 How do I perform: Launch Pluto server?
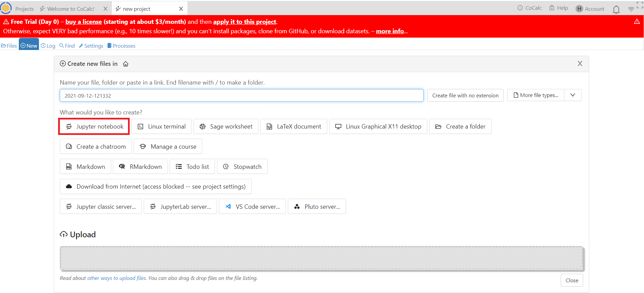click(x=317, y=207)
